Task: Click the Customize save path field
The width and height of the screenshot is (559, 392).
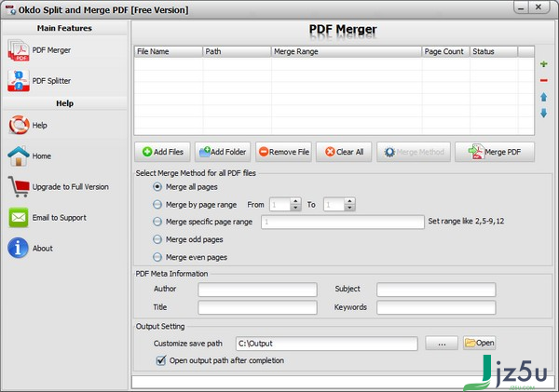Action: click(327, 344)
